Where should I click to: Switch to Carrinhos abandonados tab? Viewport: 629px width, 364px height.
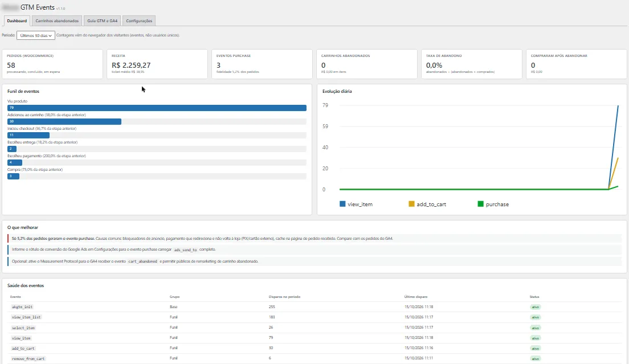click(57, 21)
